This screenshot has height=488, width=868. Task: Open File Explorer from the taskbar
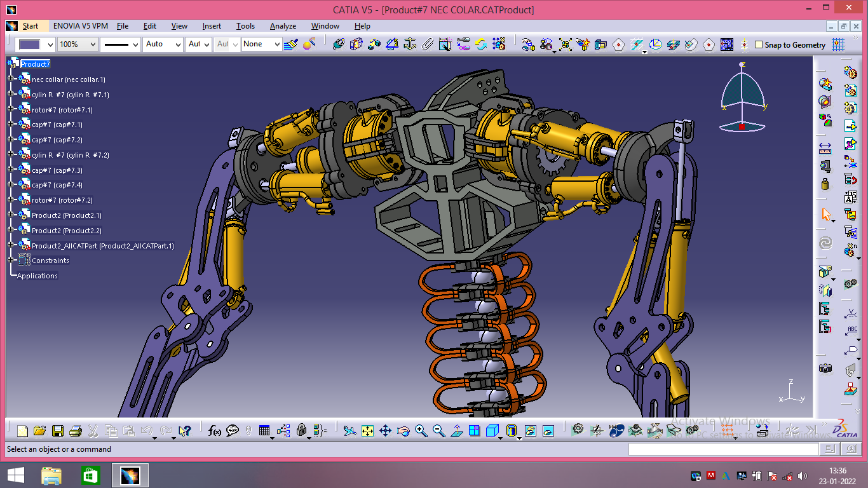pos(51,475)
